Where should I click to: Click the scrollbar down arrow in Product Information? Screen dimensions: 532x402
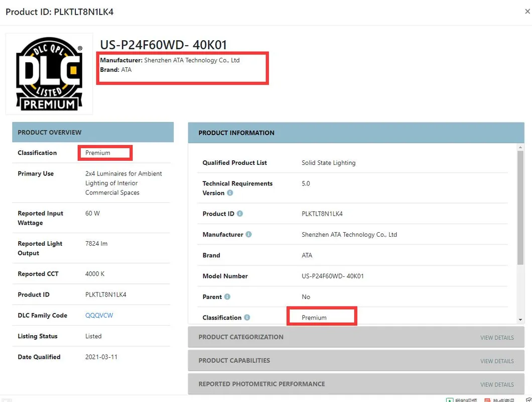tap(520, 320)
